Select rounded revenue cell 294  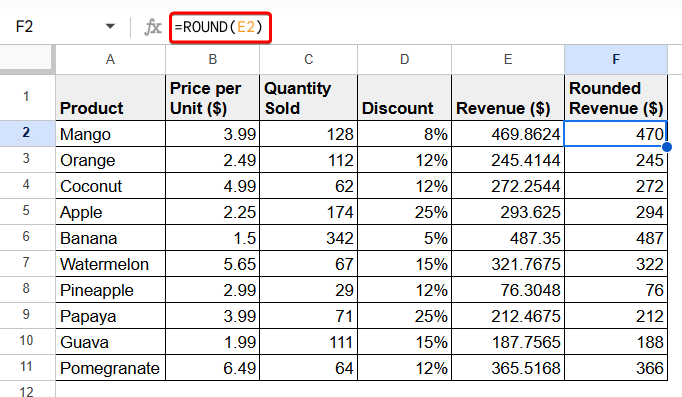point(616,212)
